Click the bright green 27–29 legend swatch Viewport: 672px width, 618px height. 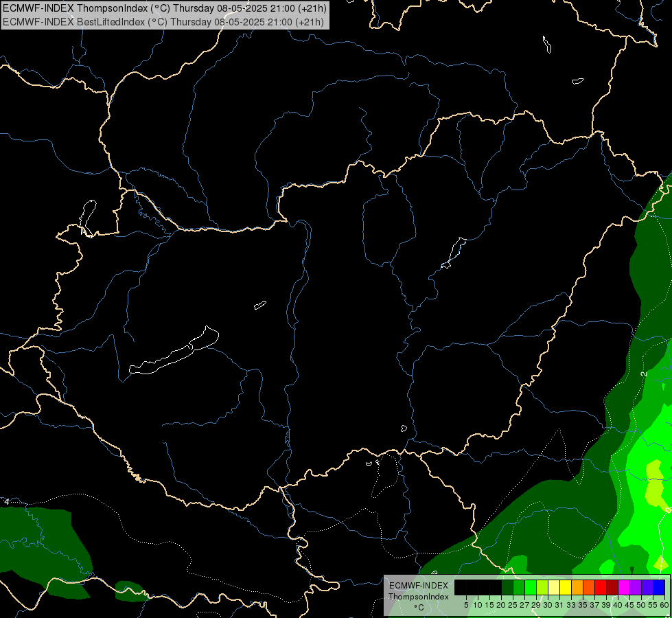(531, 587)
